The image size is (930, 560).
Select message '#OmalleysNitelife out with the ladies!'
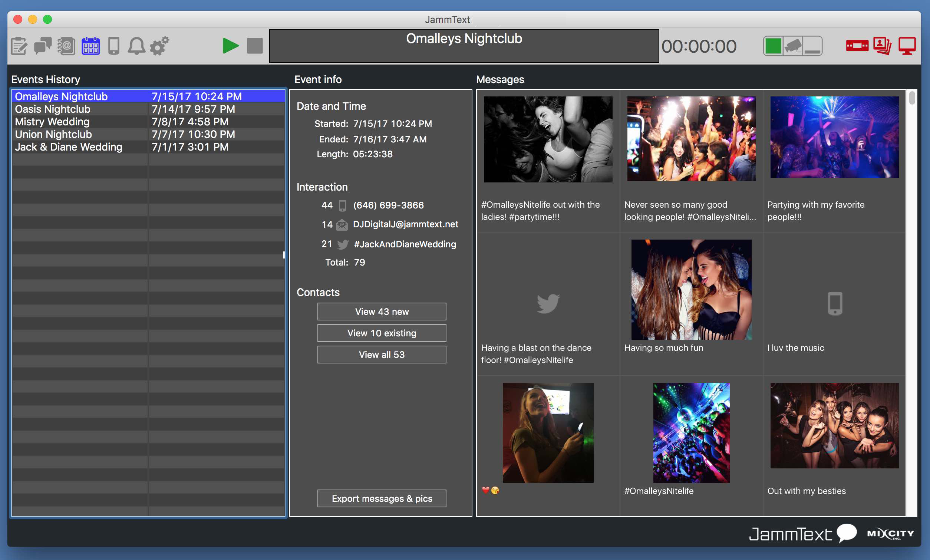(540, 211)
